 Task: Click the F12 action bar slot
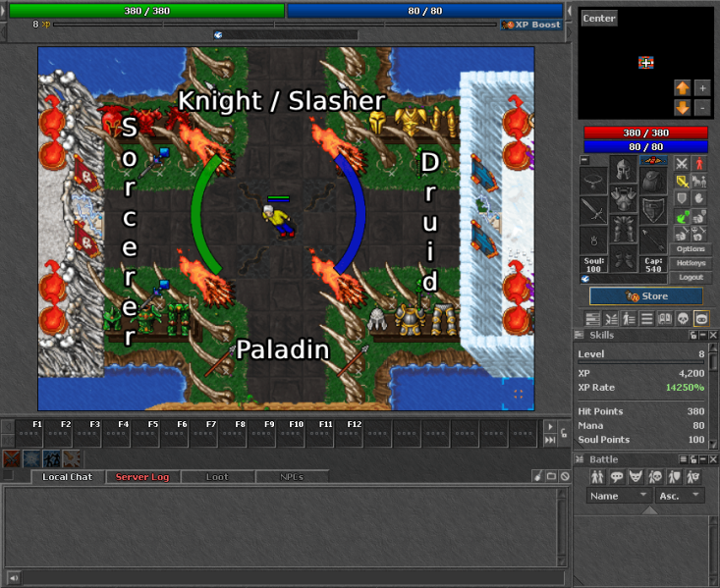tap(349, 433)
